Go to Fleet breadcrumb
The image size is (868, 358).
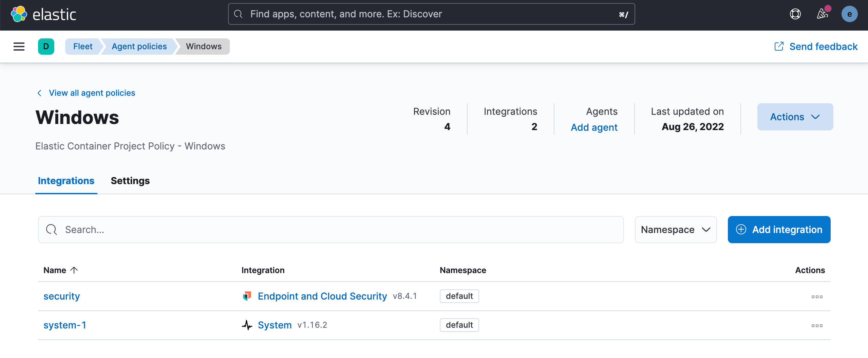coord(83,47)
